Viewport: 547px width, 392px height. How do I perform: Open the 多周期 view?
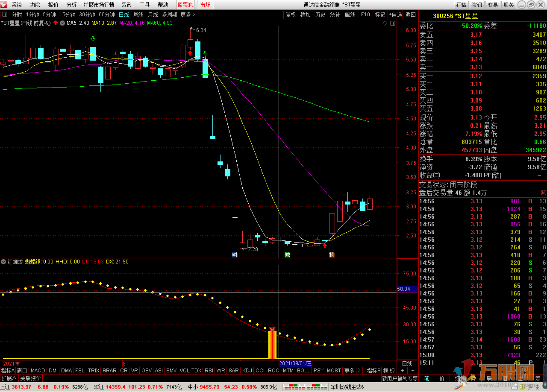pyautogui.click(x=169, y=15)
